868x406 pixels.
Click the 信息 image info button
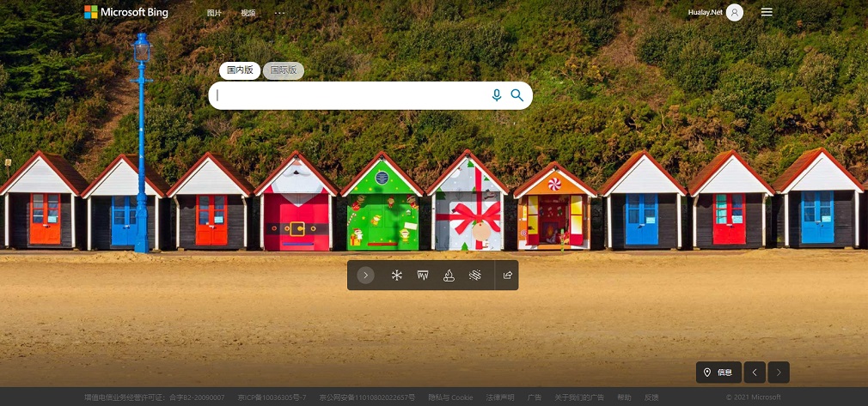(718, 373)
